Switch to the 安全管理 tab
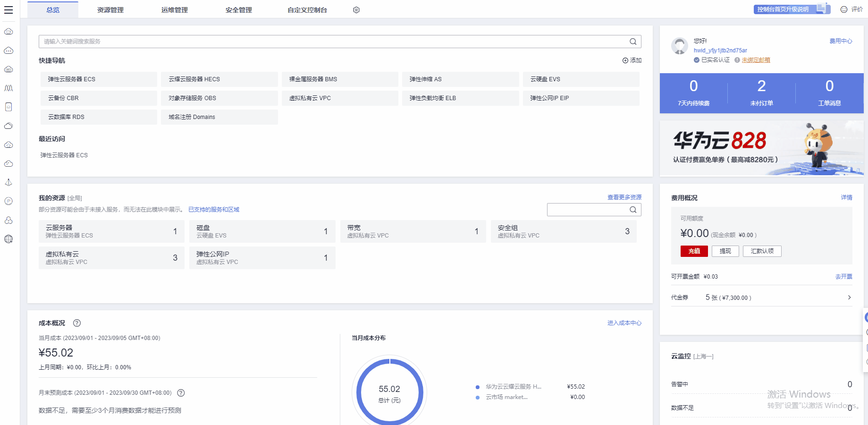 click(x=239, y=10)
